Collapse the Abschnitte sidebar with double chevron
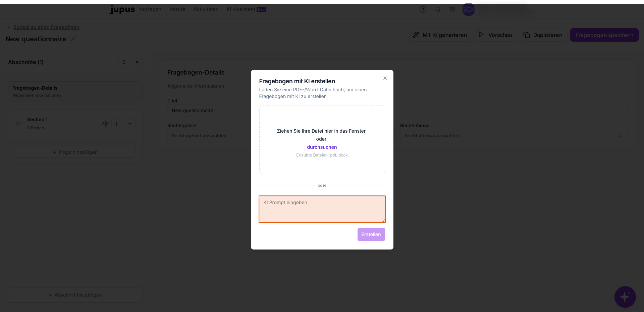644x312 pixels. pyautogui.click(x=137, y=62)
